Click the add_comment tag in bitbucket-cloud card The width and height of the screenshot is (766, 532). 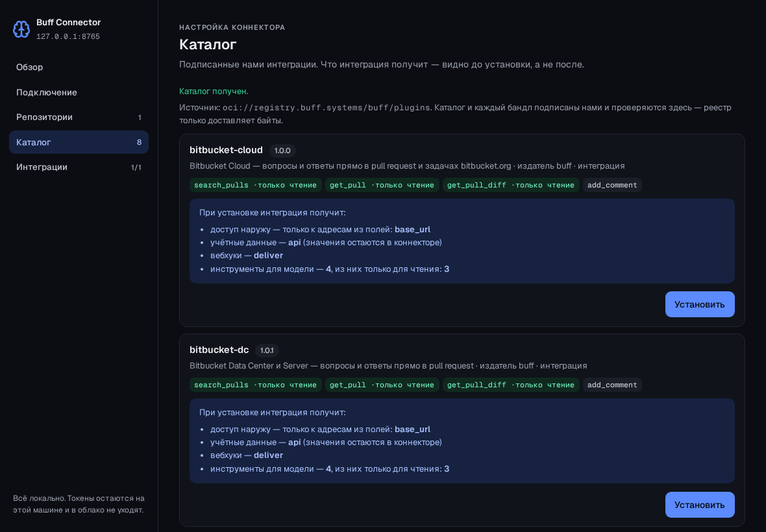tap(612, 185)
